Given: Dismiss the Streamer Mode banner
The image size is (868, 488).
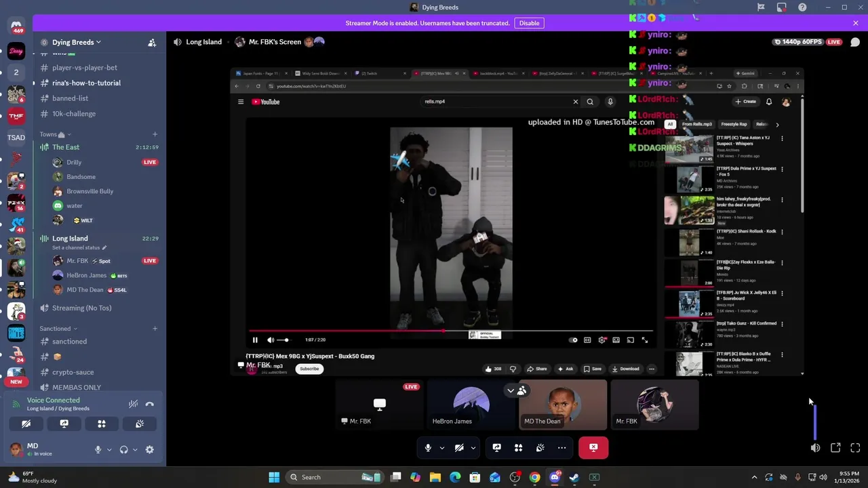Looking at the screenshot, I should coord(856,23).
